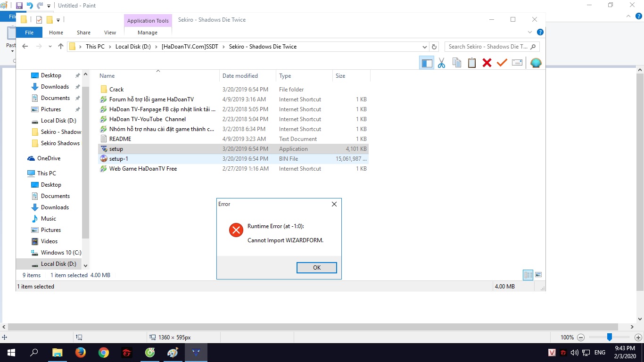This screenshot has height=362, width=644.
Task: Click the Paste clipboard icon in Explorer toolbar
Action: tap(471, 63)
